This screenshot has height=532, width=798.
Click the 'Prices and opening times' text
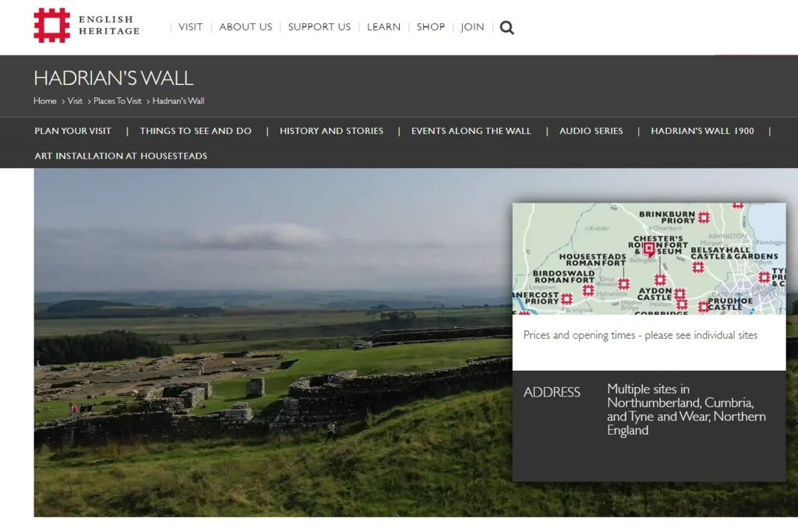(x=641, y=335)
